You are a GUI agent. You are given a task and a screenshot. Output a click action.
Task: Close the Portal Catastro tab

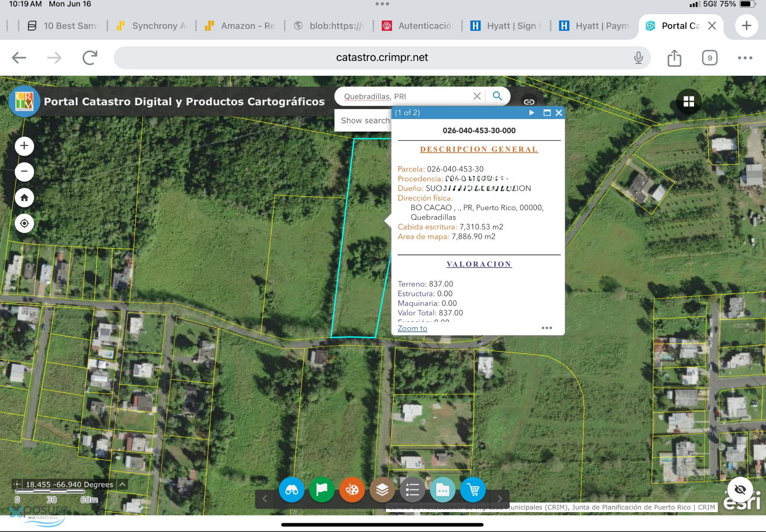[x=712, y=26]
